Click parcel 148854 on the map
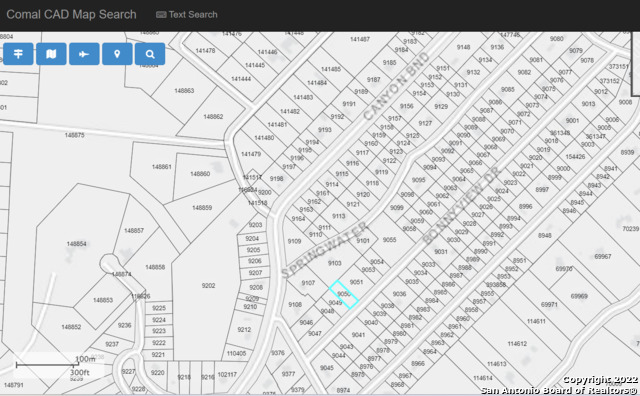640x396 pixels. (x=76, y=244)
